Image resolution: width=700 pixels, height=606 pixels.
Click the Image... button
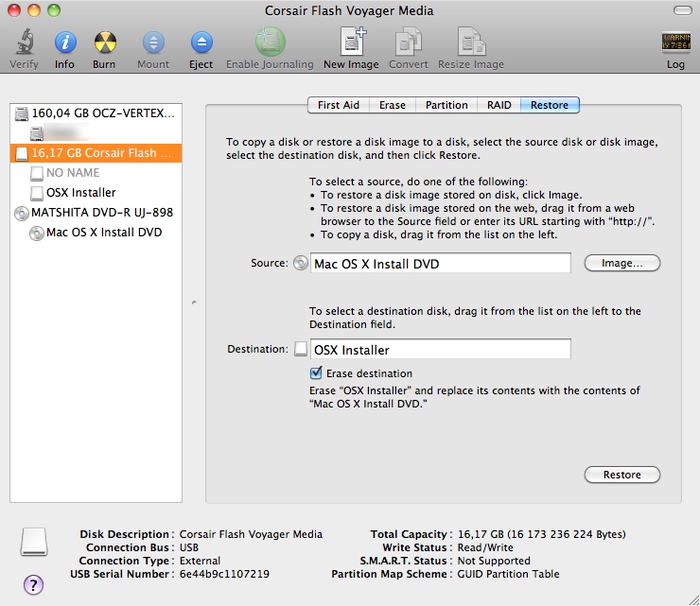pyautogui.click(x=621, y=263)
